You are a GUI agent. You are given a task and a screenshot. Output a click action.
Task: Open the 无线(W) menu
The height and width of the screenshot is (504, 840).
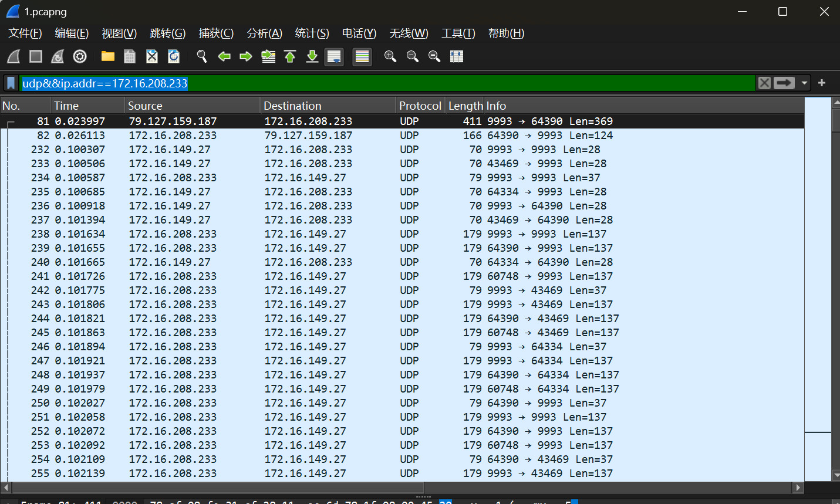[409, 33]
